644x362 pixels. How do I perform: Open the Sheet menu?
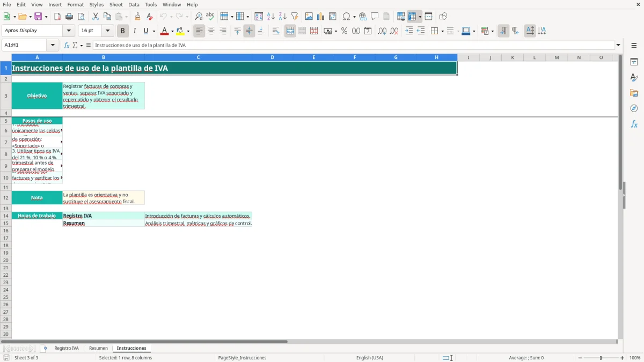tap(116, 4)
